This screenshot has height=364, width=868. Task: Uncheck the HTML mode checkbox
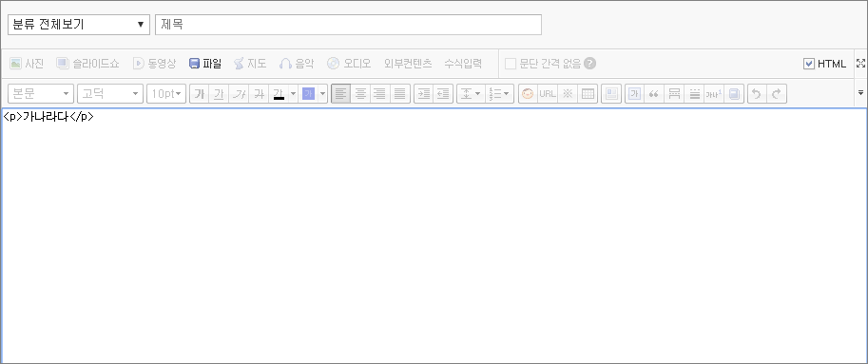pos(809,64)
